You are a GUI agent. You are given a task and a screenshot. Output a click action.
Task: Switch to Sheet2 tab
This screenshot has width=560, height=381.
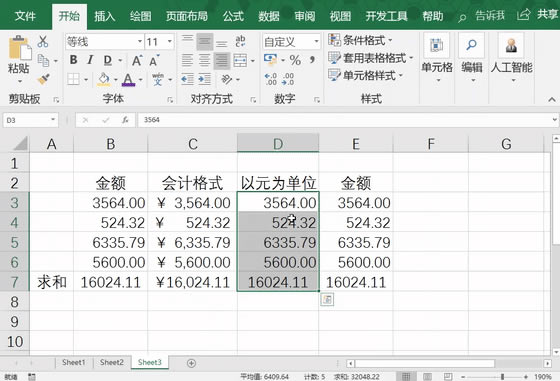pos(112,362)
